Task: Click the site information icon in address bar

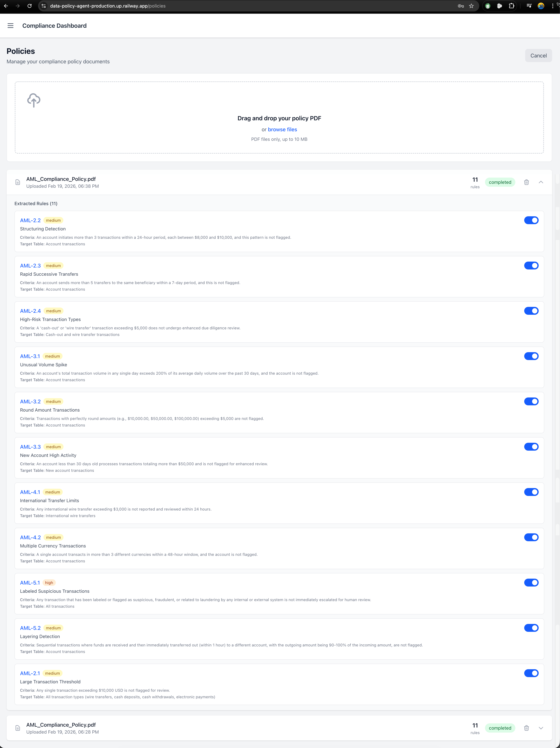Action: coord(44,6)
